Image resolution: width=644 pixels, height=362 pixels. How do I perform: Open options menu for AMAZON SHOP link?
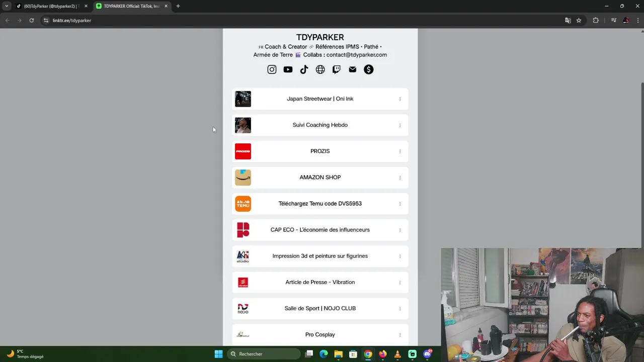(x=400, y=177)
